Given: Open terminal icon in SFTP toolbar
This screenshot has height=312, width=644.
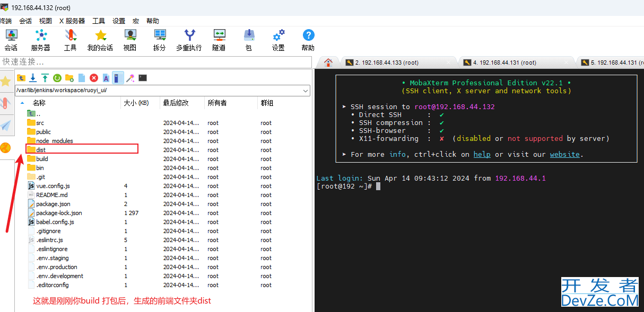Looking at the screenshot, I should [x=143, y=78].
